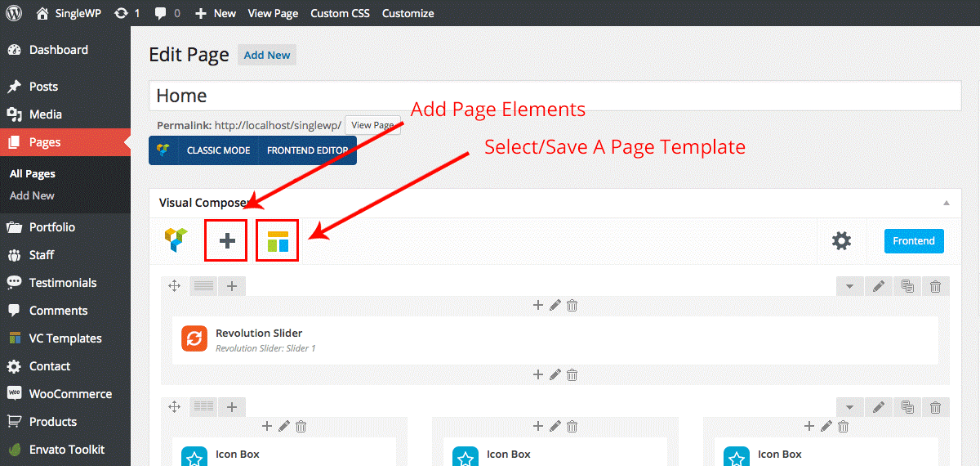
Task: Open Visual Composer settings gear
Action: click(x=841, y=240)
